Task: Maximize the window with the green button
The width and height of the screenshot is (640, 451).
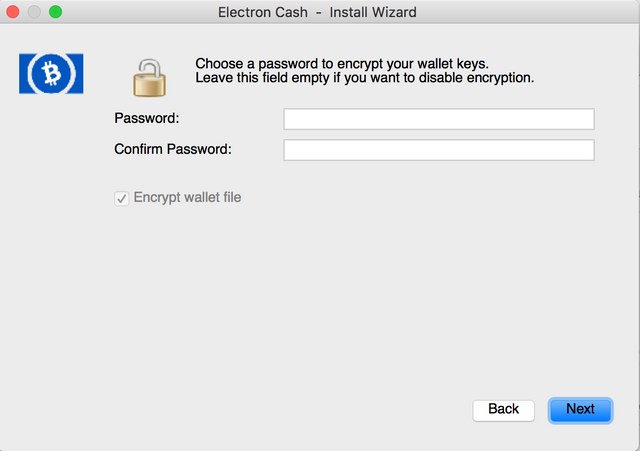Action: click(x=54, y=13)
